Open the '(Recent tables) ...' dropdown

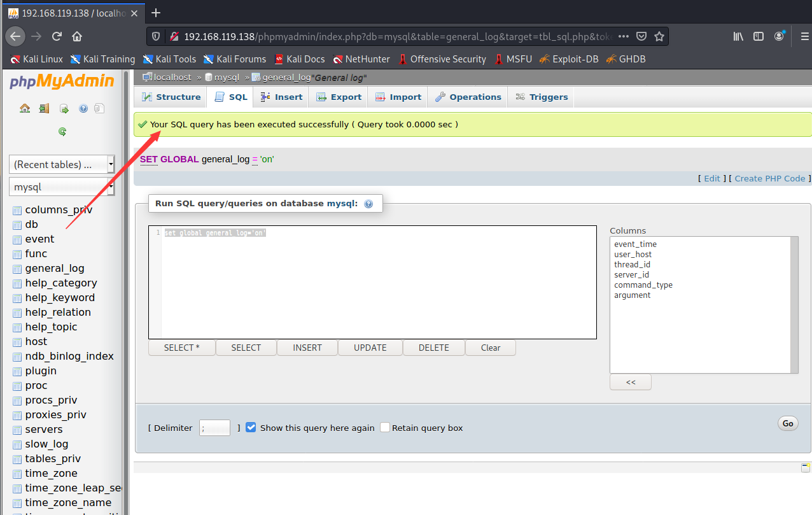pos(62,164)
